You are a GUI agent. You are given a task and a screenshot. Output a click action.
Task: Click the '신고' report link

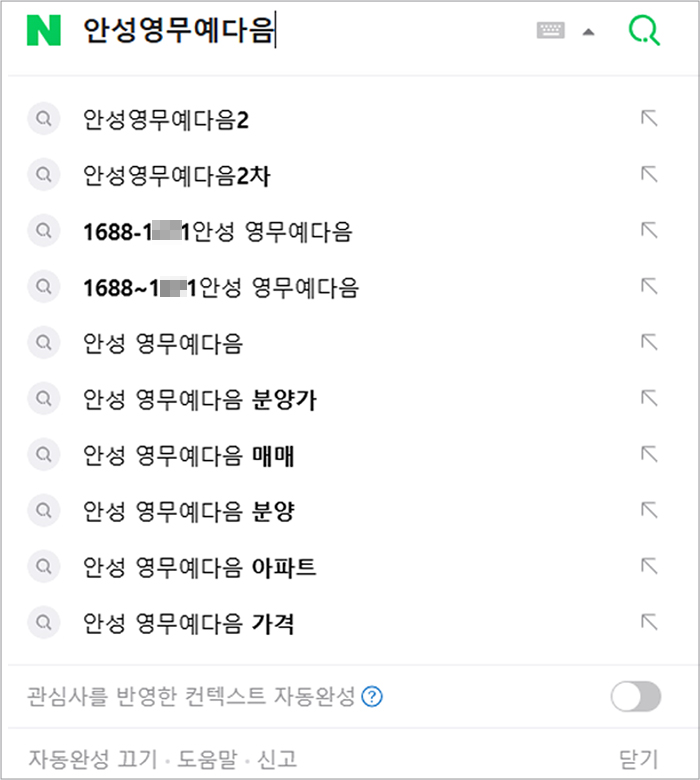(x=276, y=759)
